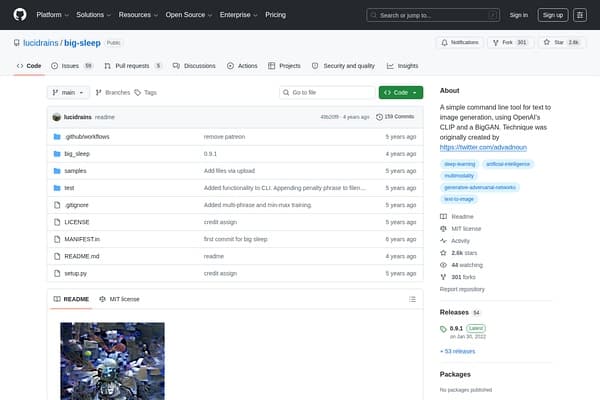Image resolution: width=600 pixels, height=400 pixels.
Task: Click the deep-learning topic tag
Action: pos(459,164)
